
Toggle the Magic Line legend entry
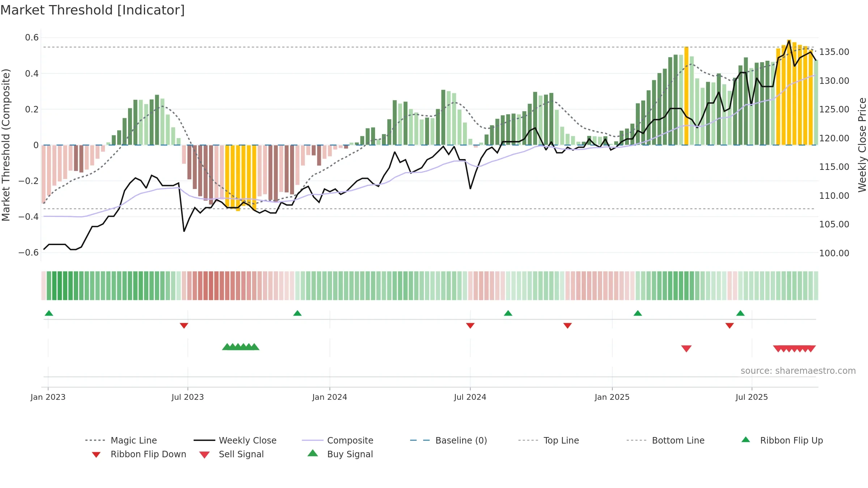pos(121,440)
